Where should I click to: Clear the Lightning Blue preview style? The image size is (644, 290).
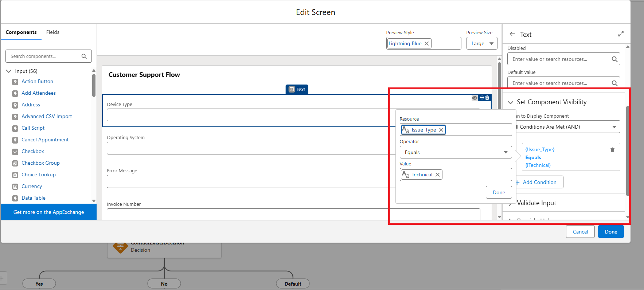(x=426, y=44)
